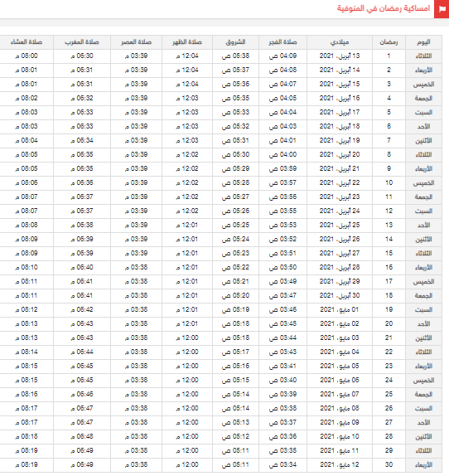Select the صلاة العشاء column header
The height and width of the screenshot is (476, 449).
[x=27, y=42]
